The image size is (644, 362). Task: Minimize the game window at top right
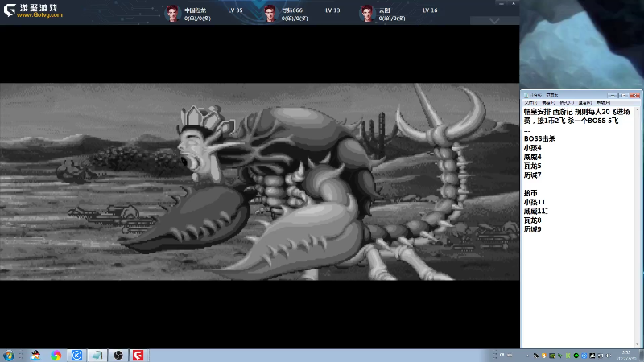coord(502,3)
